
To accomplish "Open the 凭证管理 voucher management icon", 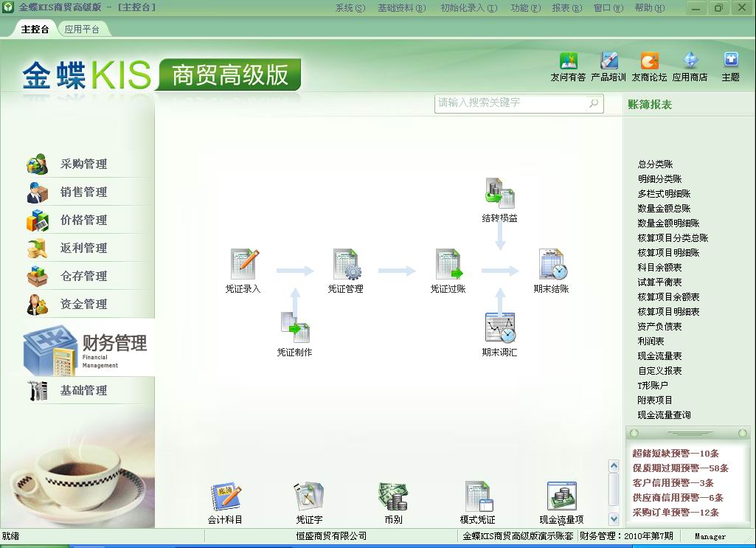I will 347,264.
